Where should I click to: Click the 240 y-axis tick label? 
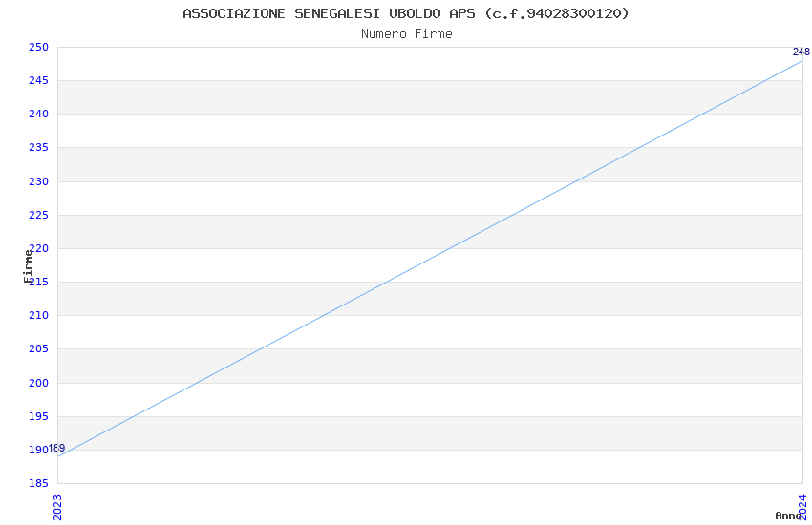38,115
